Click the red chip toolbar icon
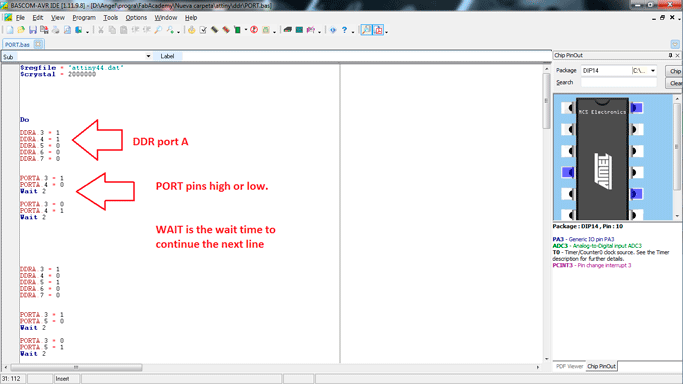This screenshot has height=384, width=683. click(226, 30)
